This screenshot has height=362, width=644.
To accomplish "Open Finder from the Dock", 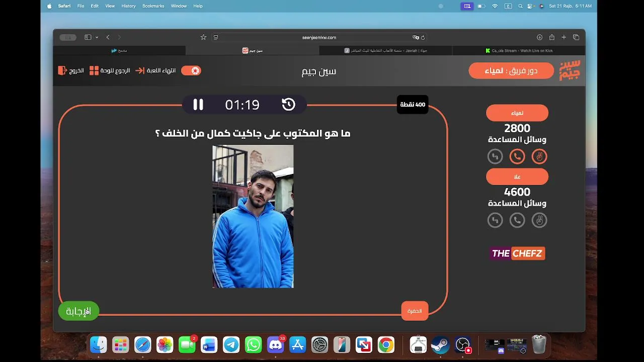I will [x=99, y=344].
